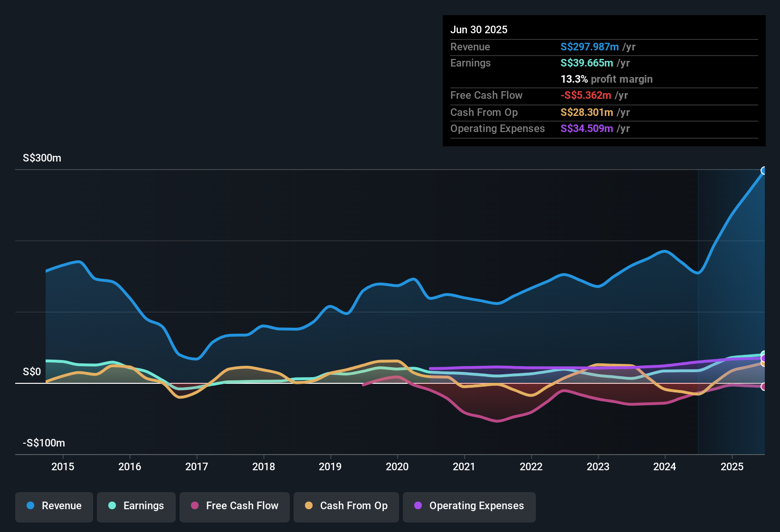Viewport: 780px width, 532px height.
Task: Click the Free Cash Flow row in tooltip
Action: pos(486,95)
